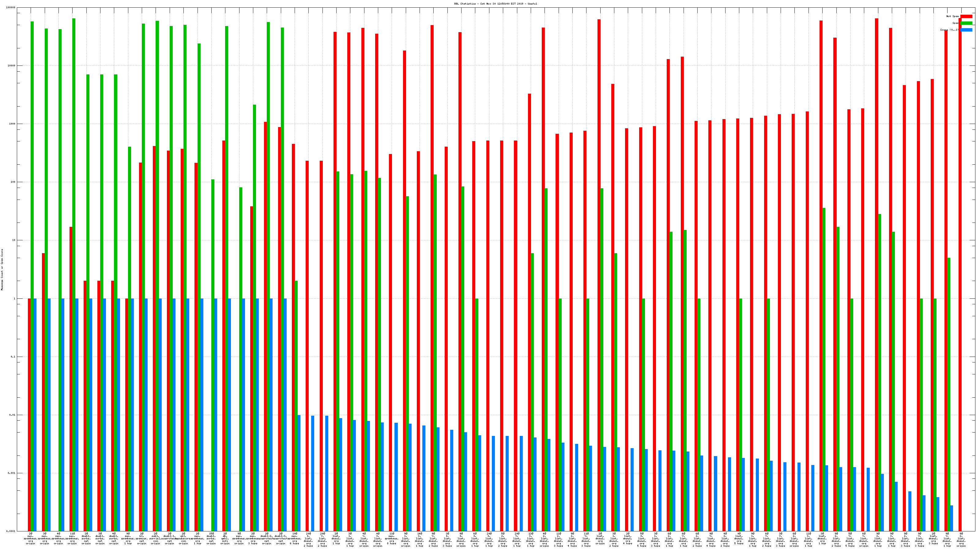Click the 15@ dnsbl.sorbs.net origin label
This screenshot has height=551, width=980.
(211, 538)
